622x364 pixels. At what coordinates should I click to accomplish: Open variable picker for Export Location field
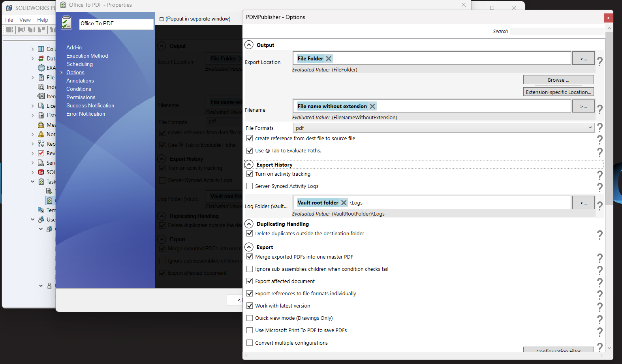click(x=583, y=58)
